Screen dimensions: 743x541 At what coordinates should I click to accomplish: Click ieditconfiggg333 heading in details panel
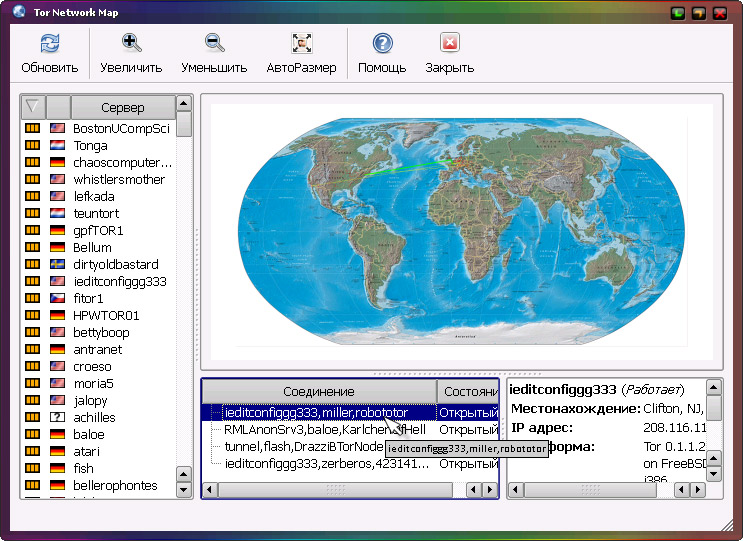tap(562, 389)
